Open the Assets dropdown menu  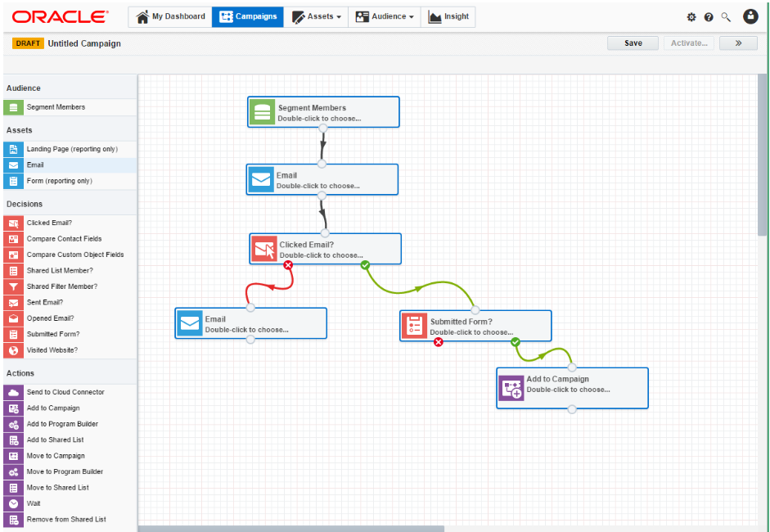tap(316, 16)
